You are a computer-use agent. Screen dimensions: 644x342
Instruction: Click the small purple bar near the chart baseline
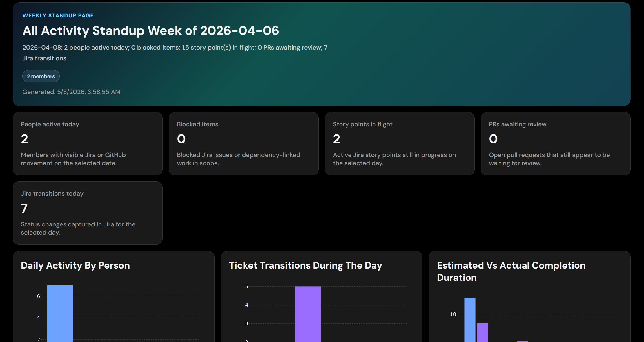click(522, 341)
